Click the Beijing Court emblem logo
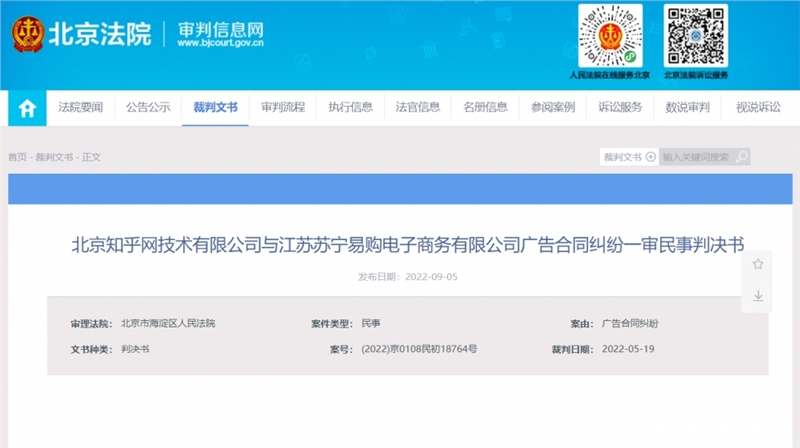800x448 pixels. [28, 35]
